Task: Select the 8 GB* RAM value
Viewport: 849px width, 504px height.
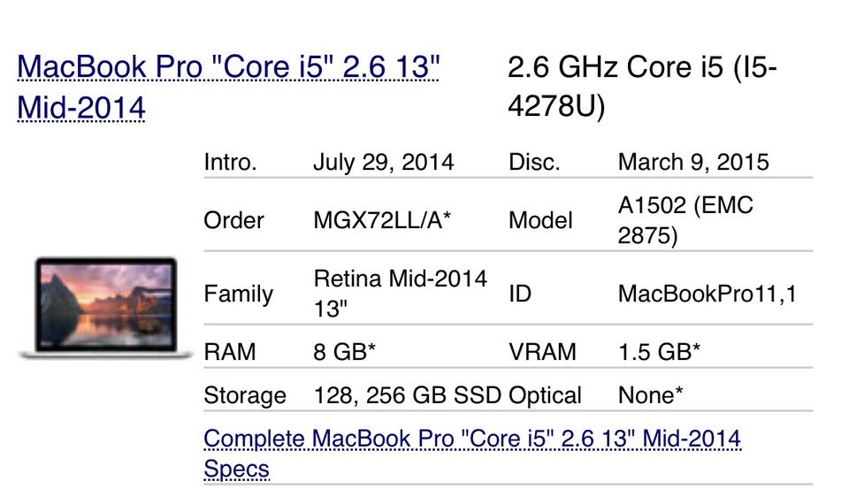Action: pyautogui.click(x=345, y=352)
